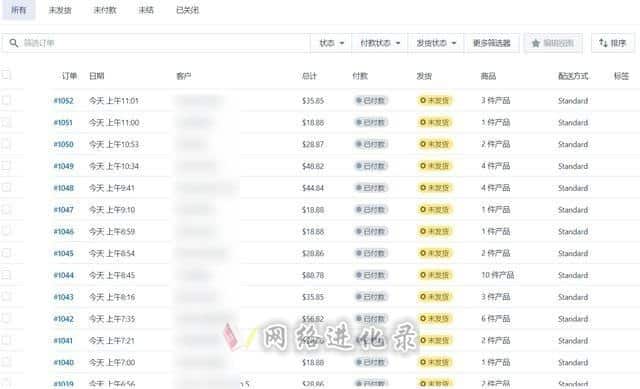Image resolution: width=640 pixels, height=389 pixels.
Task: Click the 客户 column header
Action: click(x=184, y=76)
